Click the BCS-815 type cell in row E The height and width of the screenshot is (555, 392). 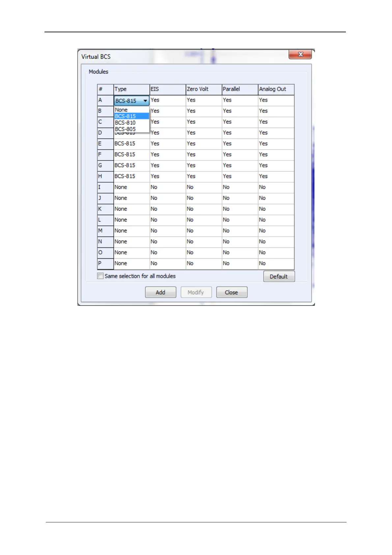pos(132,144)
